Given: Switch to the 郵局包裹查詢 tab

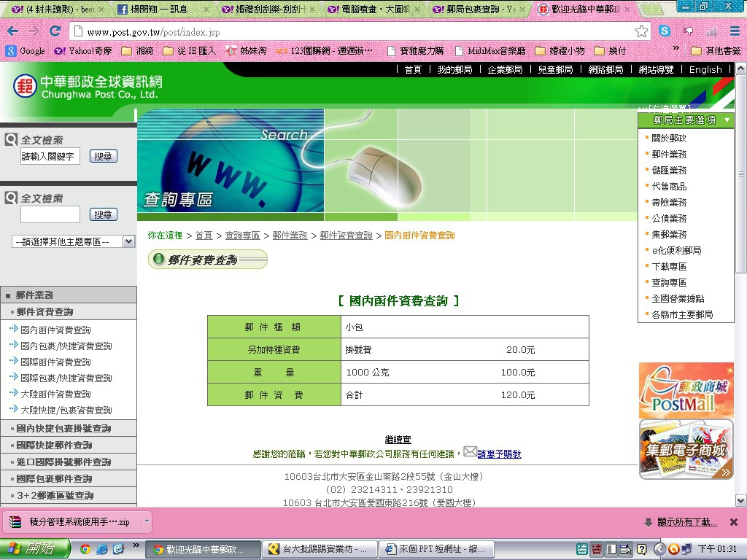Looking at the screenshot, I should point(476,9).
